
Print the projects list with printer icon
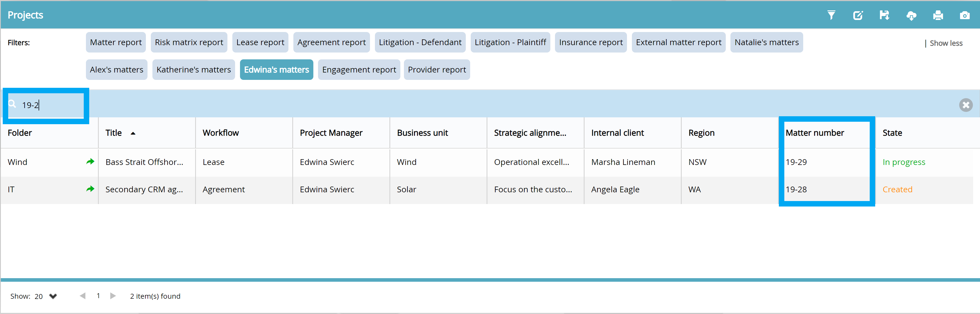point(938,15)
